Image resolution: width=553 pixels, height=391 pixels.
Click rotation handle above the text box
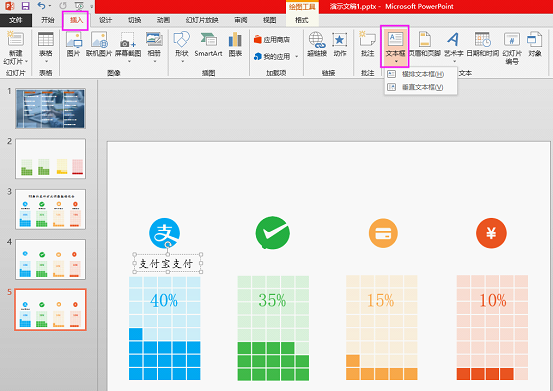point(168,244)
